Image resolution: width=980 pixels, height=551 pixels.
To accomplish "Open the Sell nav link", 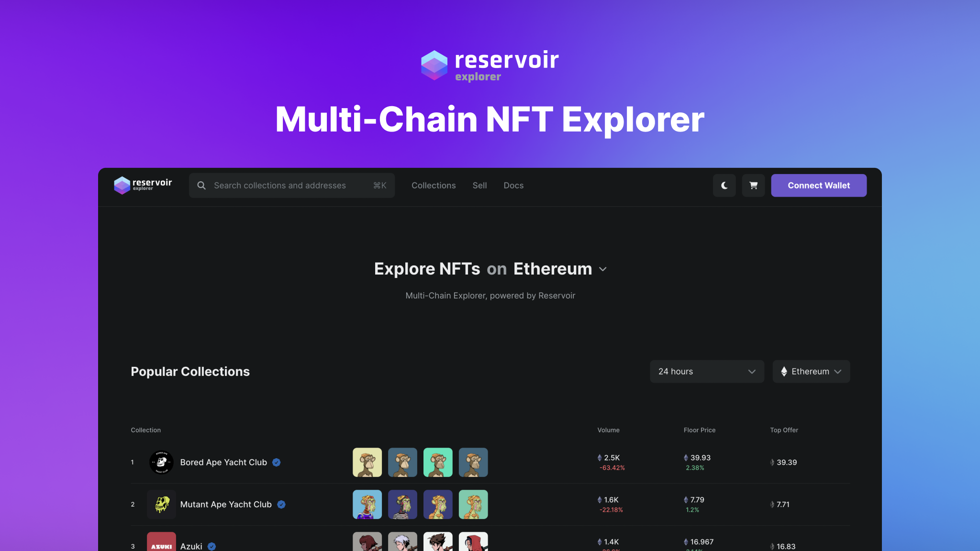I will [x=479, y=186].
